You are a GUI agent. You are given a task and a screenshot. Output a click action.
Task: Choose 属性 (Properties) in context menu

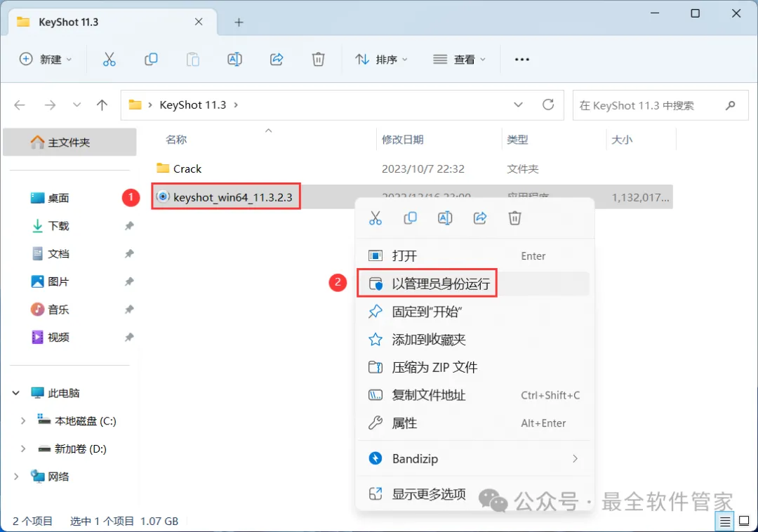(473, 423)
